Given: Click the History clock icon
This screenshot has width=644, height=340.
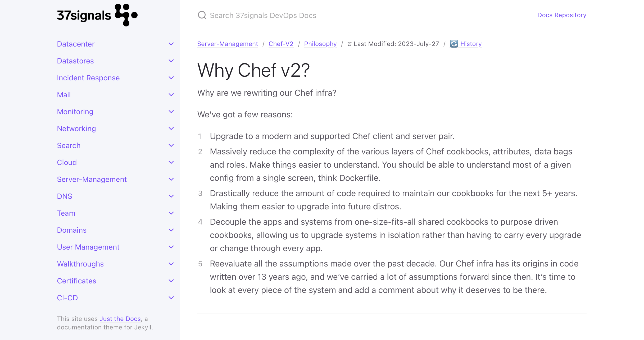Looking at the screenshot, I should coord(453,44).
